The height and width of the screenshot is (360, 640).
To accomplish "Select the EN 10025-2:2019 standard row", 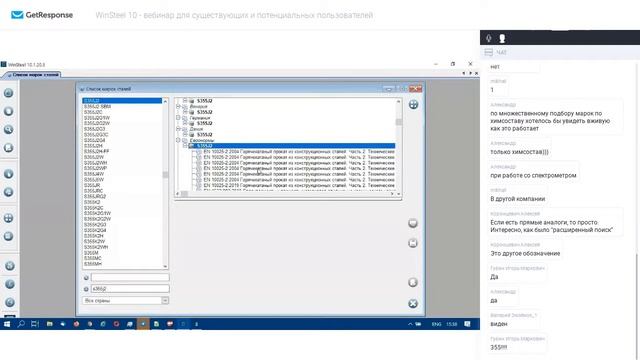I will (x=299, y=185).
